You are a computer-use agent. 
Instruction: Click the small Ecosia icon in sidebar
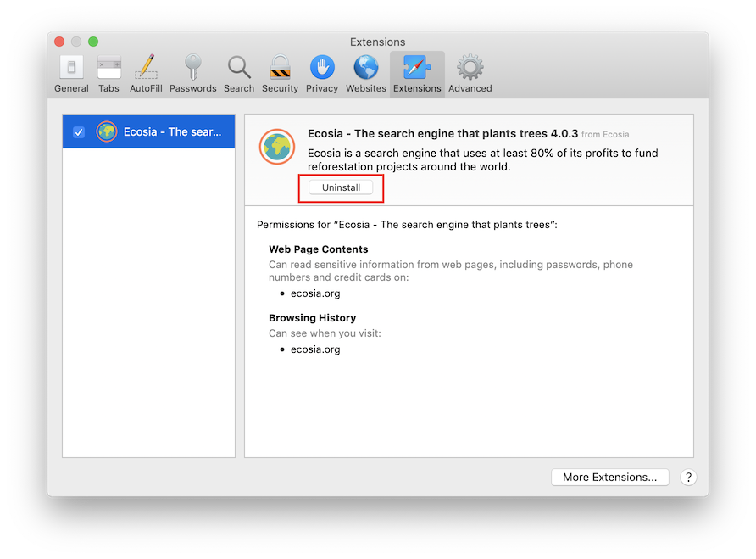click(106, 132)
